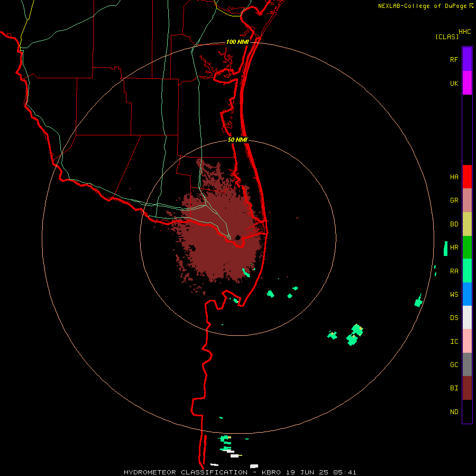Click the HA red legend swatch
Screen dimensions: 476x476
coord(467,177)
